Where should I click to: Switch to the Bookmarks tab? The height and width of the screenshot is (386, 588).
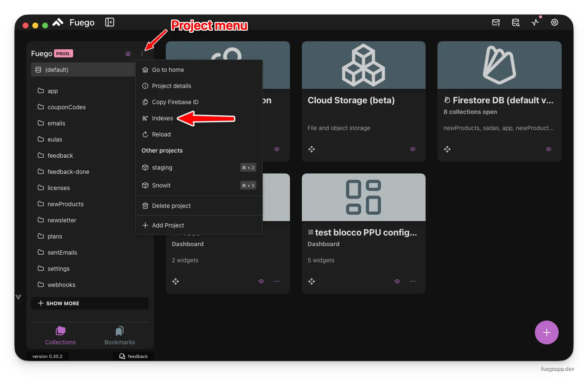coord(119,336)
